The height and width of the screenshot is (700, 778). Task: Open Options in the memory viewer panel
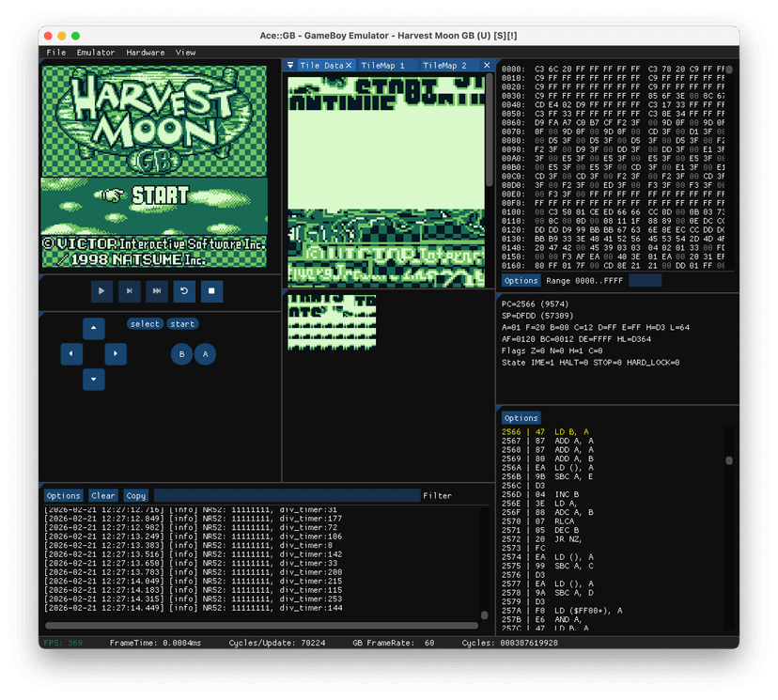coord(521,281)
